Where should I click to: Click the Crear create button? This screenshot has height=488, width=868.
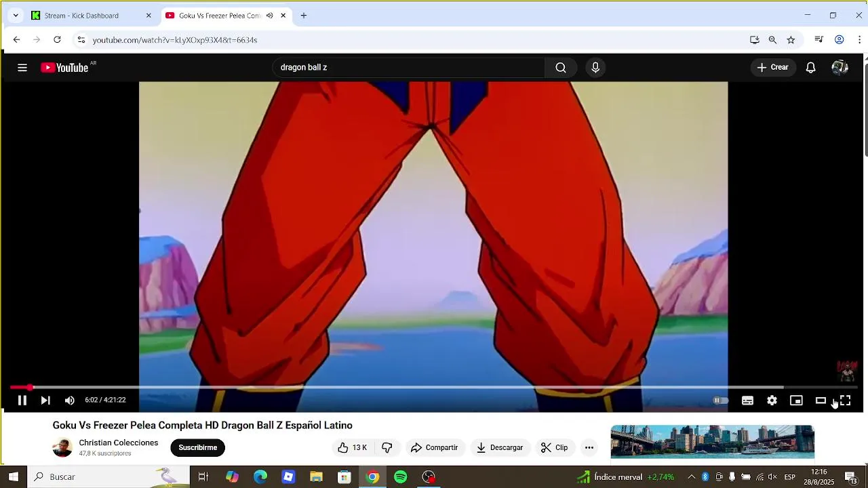point(773,68)
